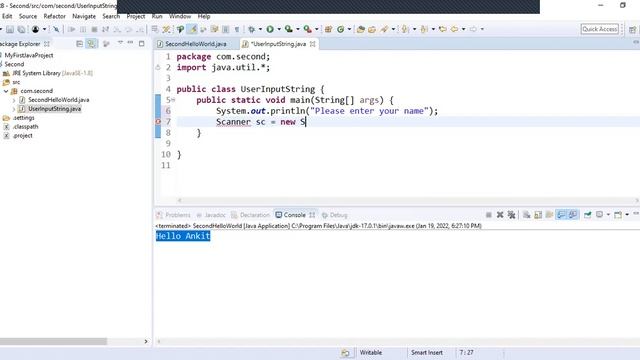The width and height of the screenshot is (640, 360).
Task: Toggle Show Console on Standard Error change
Action: tap(573, 215)
